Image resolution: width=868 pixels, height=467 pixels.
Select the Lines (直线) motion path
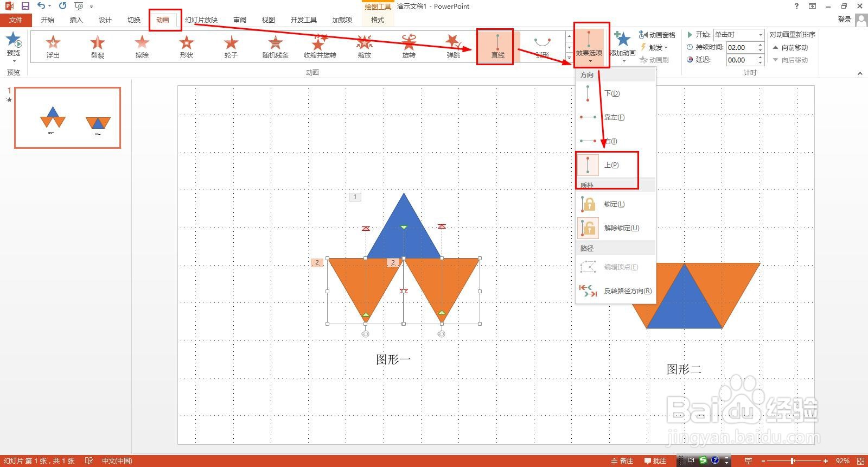click(x=497, y=47)
